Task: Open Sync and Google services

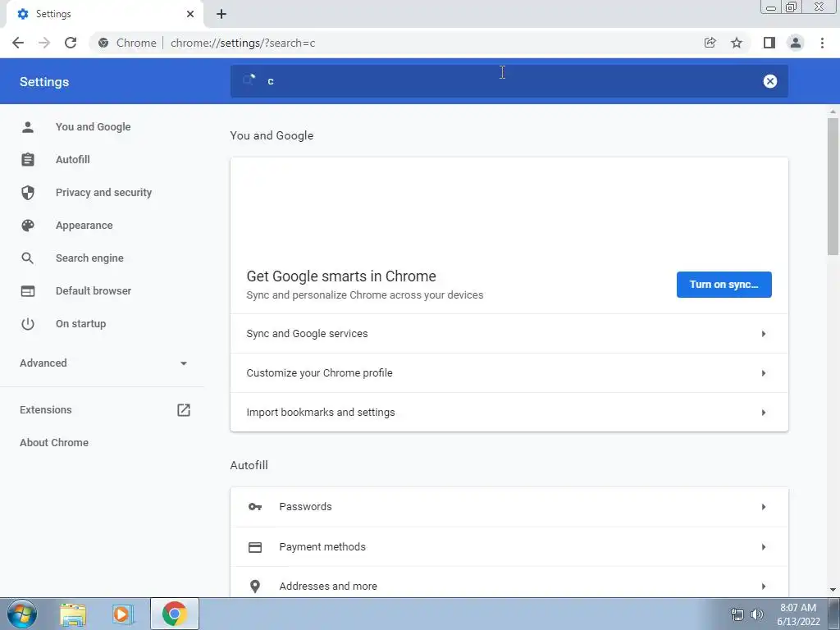Action: click(x=509, y=334)
